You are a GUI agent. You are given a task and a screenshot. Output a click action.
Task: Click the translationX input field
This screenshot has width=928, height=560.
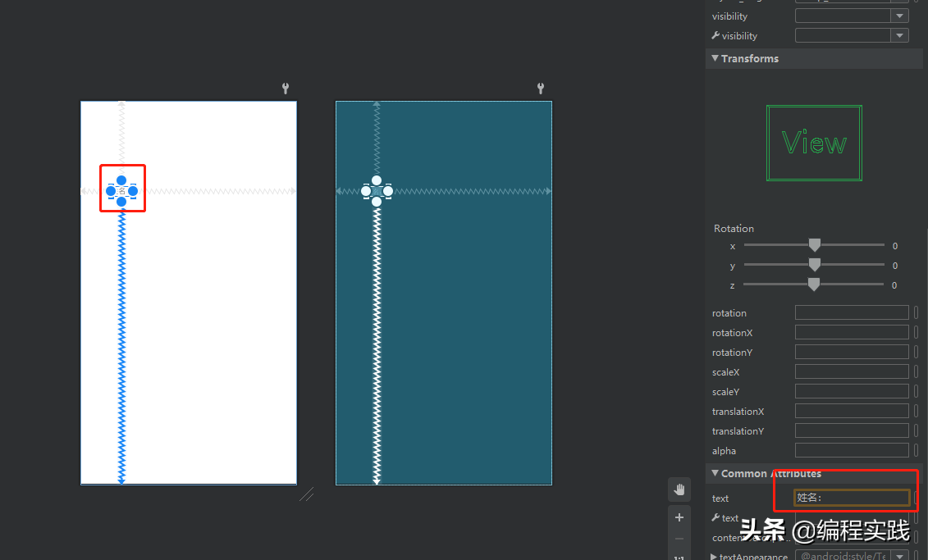pyautogui.click(x=852, y=411)
